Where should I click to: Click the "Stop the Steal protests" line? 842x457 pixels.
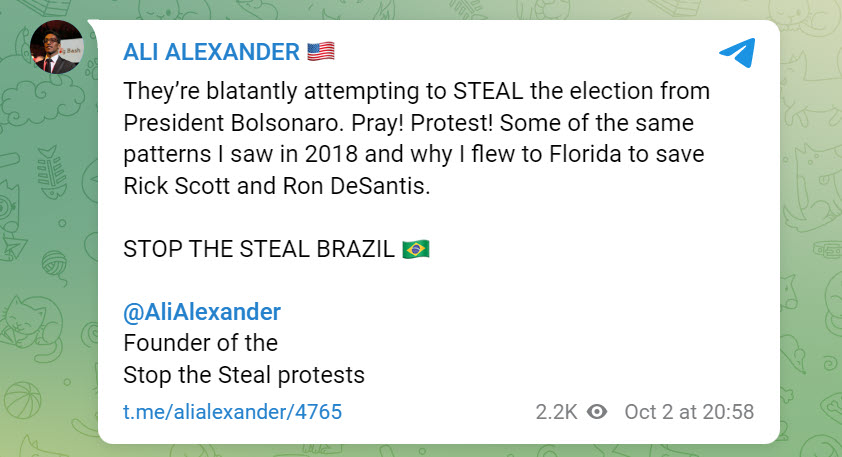coord(243,375)
